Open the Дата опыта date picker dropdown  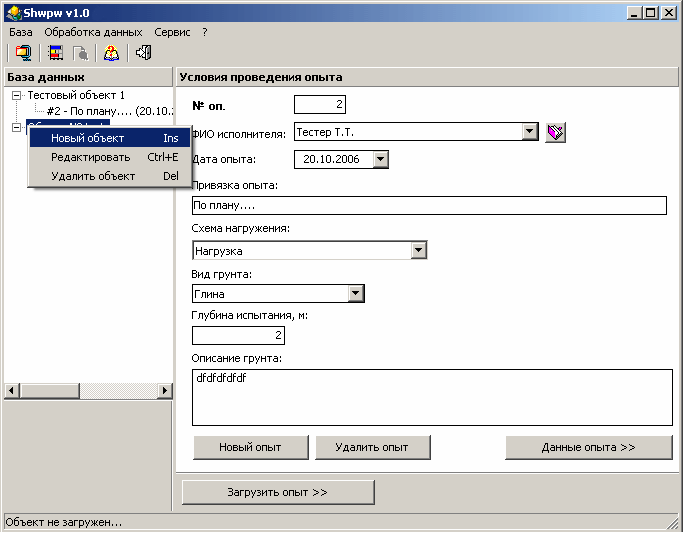[x=379, y=159]
